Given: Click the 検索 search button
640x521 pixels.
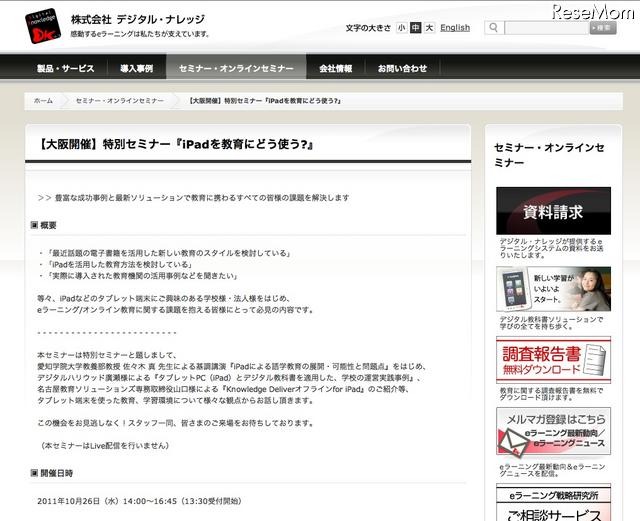Looking at the screenshot, I should click(603, 28).
